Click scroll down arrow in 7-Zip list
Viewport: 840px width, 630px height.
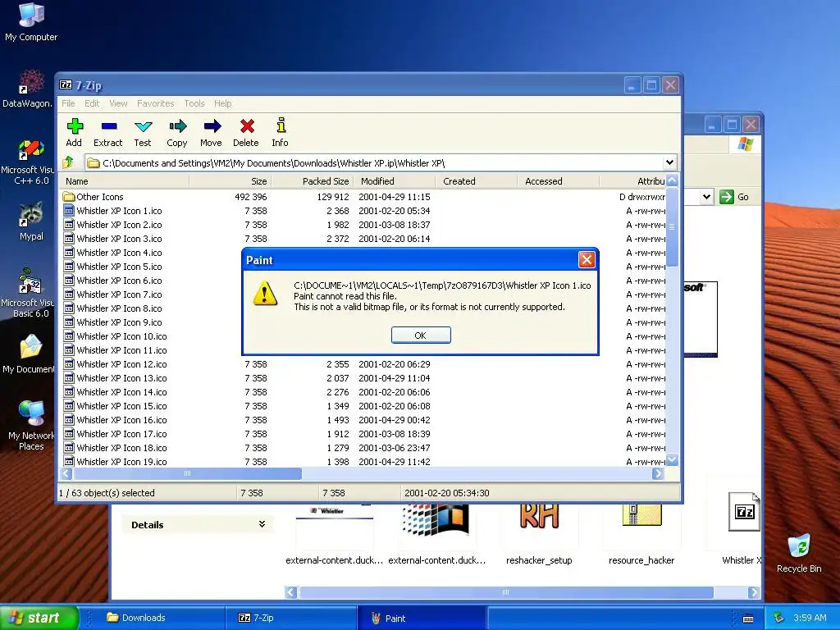(x=672, y=460)
